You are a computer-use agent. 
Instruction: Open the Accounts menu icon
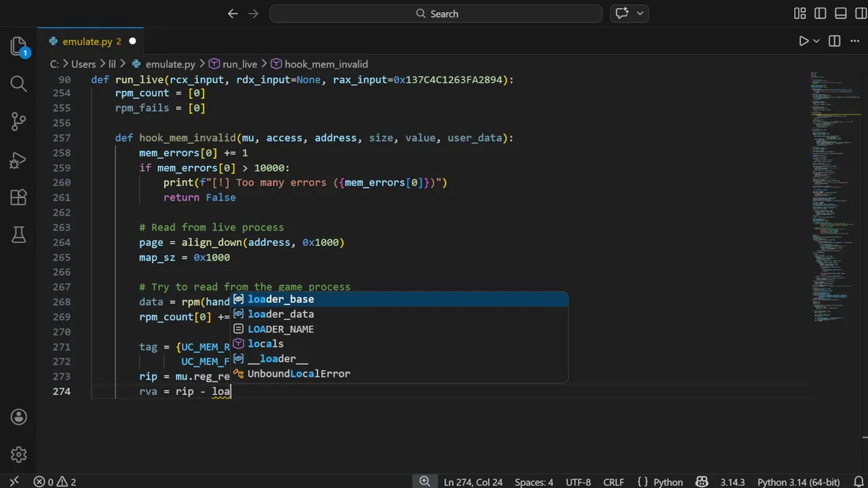coord(19,417)
